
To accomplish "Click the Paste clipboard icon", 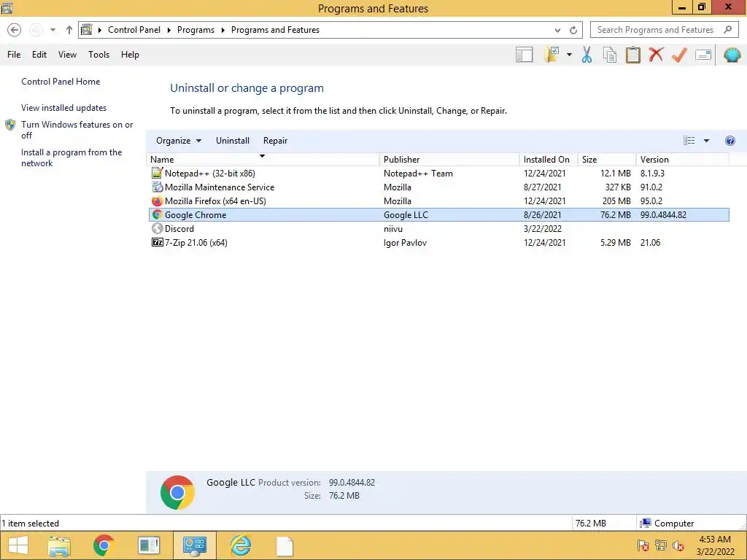I will (632, 55).
